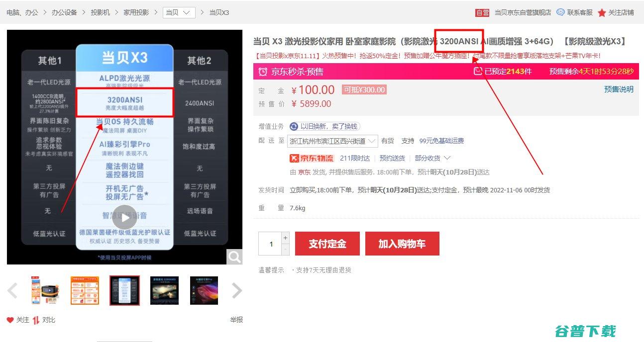Viewport: 644px width, 342px height.
Task: Play the product video overlay button
Action: click(x=124, y=217)
